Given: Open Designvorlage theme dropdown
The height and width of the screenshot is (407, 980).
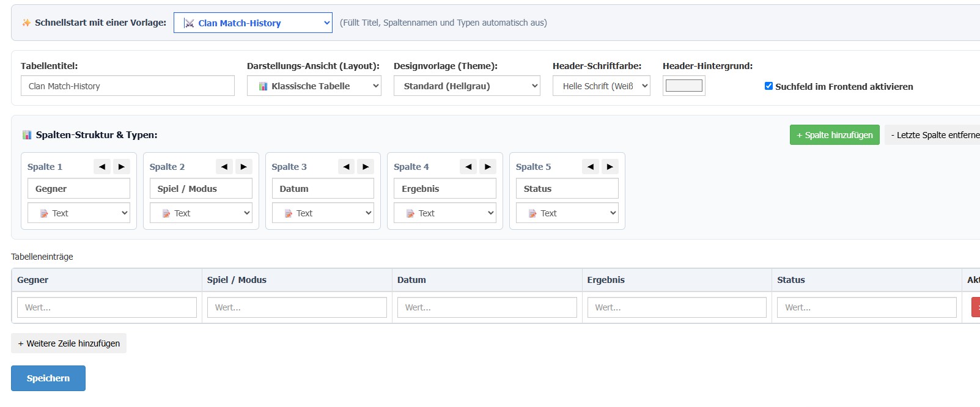Looking at the screenshot, I should click(x=467, y=86).
